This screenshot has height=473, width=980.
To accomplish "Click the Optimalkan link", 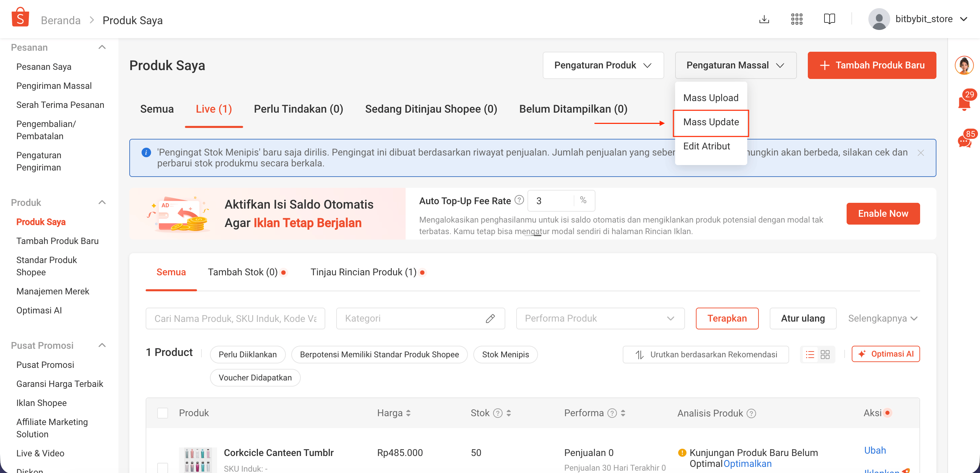I will 747,464.
